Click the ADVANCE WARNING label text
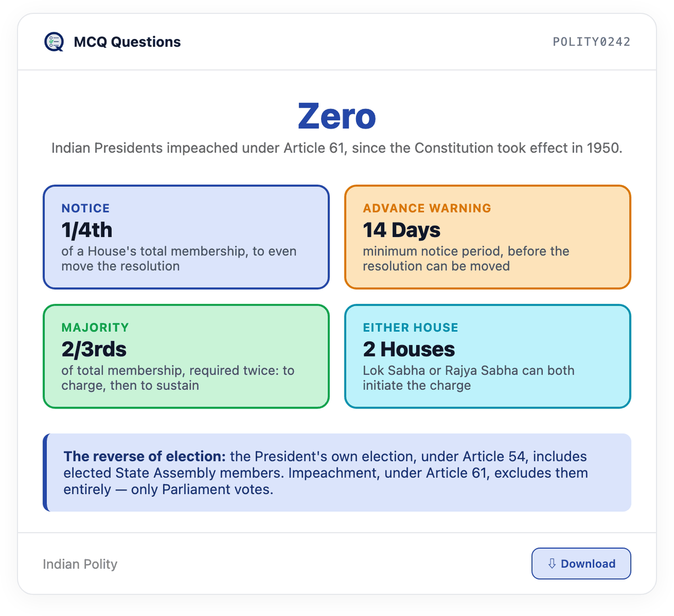The width and height of the screenshot is (674, 616). 427,208
